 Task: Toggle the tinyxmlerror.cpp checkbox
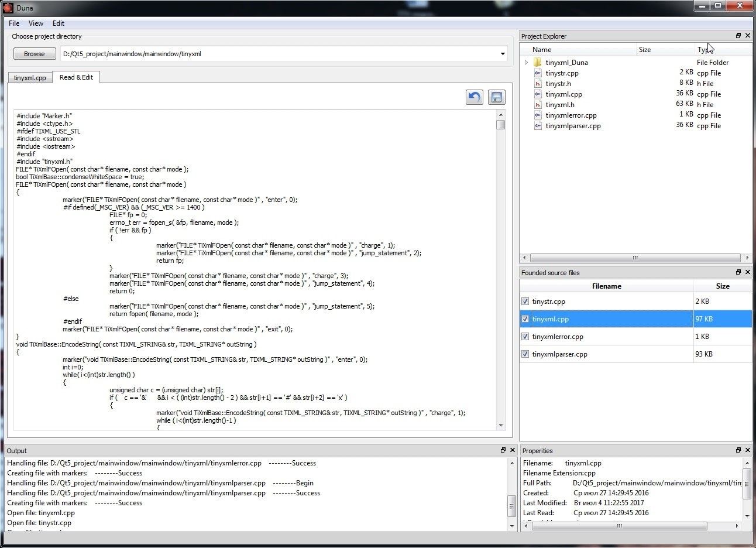[525, 337]
